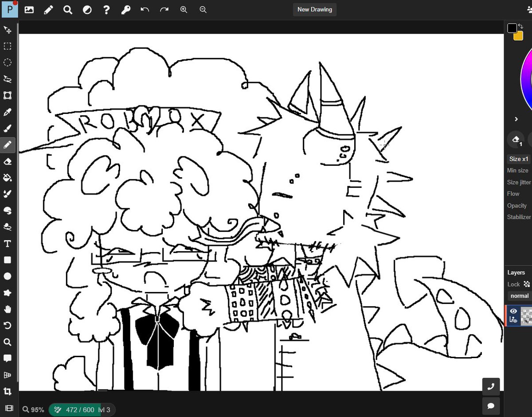
Task: Hide the layer using its eye icon
Action: [513, 311]
